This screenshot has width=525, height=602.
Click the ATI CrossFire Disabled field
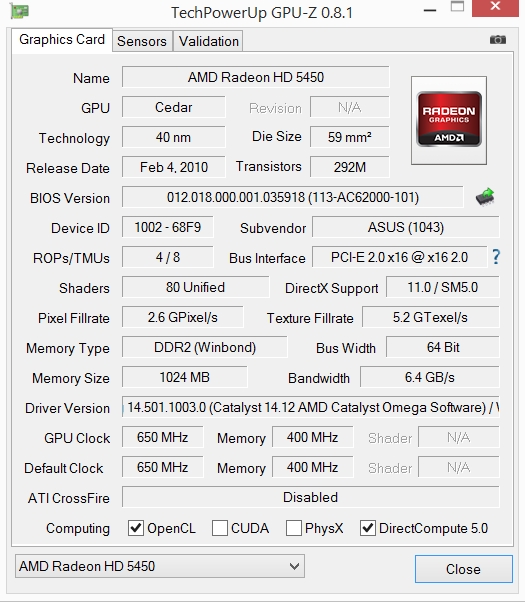(x=311, y=497)
